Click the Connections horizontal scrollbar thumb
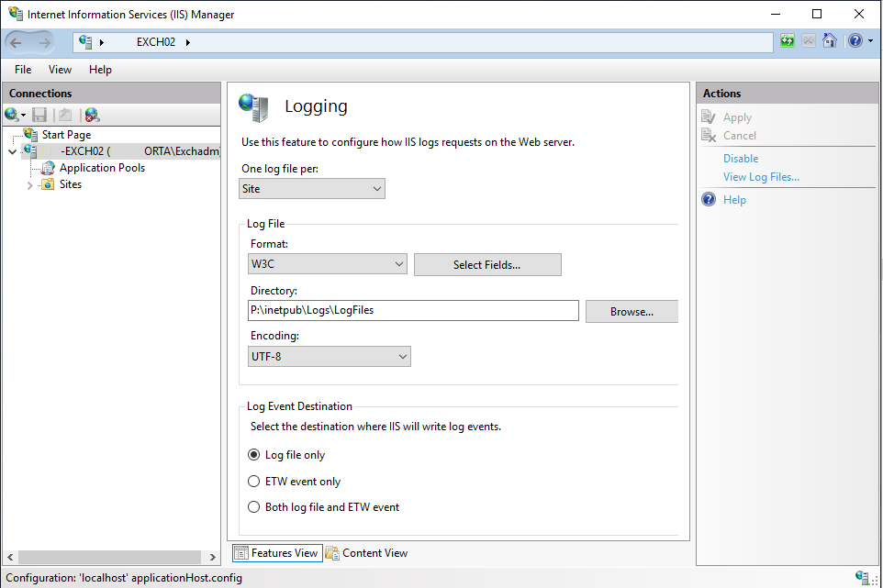Viewport: 883px width, 588px height. 110,557
